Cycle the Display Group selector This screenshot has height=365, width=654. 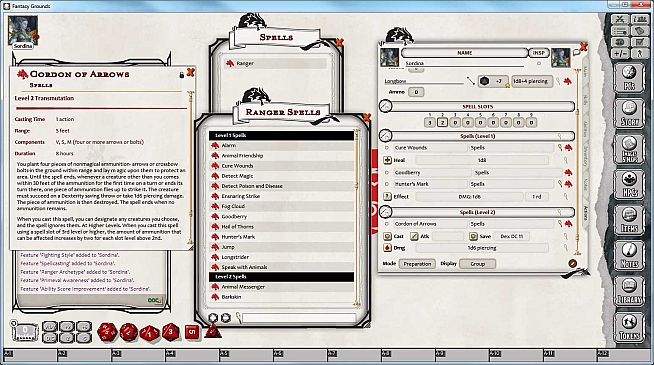(x=478, y=264)
